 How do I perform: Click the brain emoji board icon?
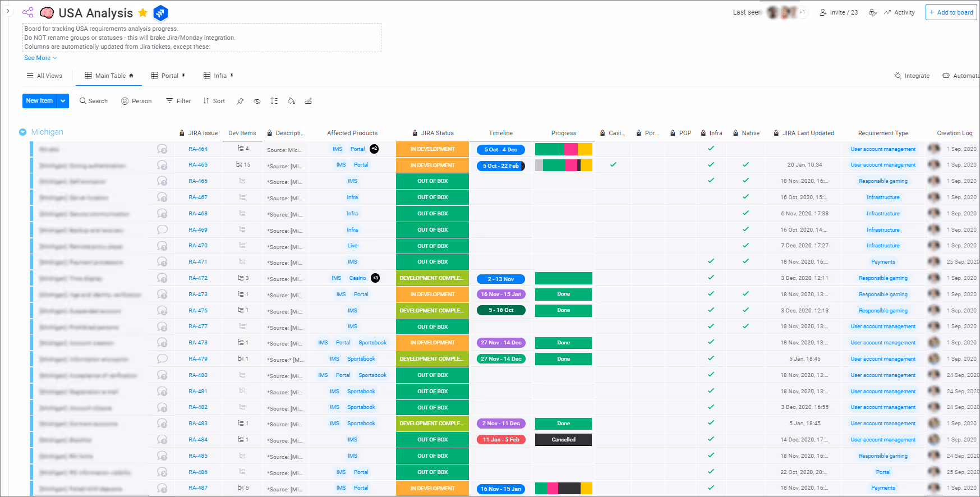(47, 13)
